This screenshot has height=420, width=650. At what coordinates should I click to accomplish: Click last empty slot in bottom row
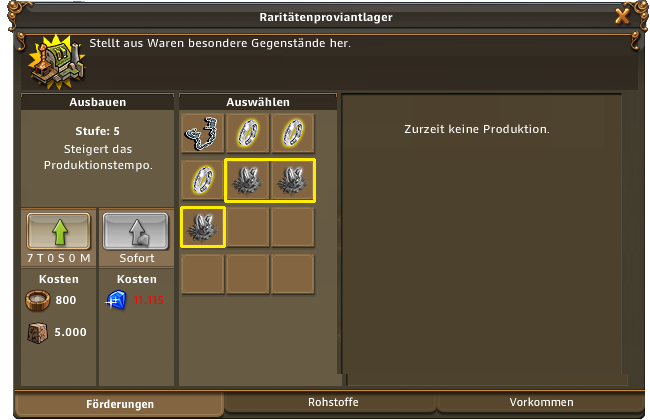[x=293, y=274]
